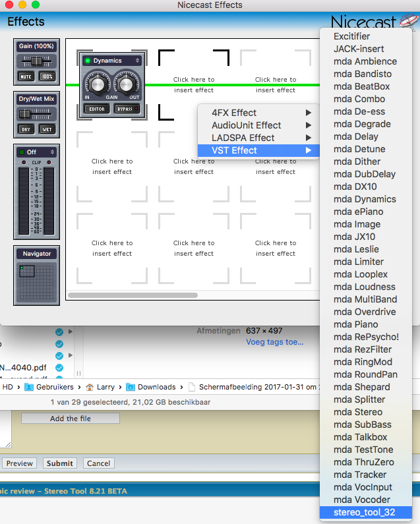Select mda Stereo plugin
Screen dimensions: 420x524
click(366, 412)
